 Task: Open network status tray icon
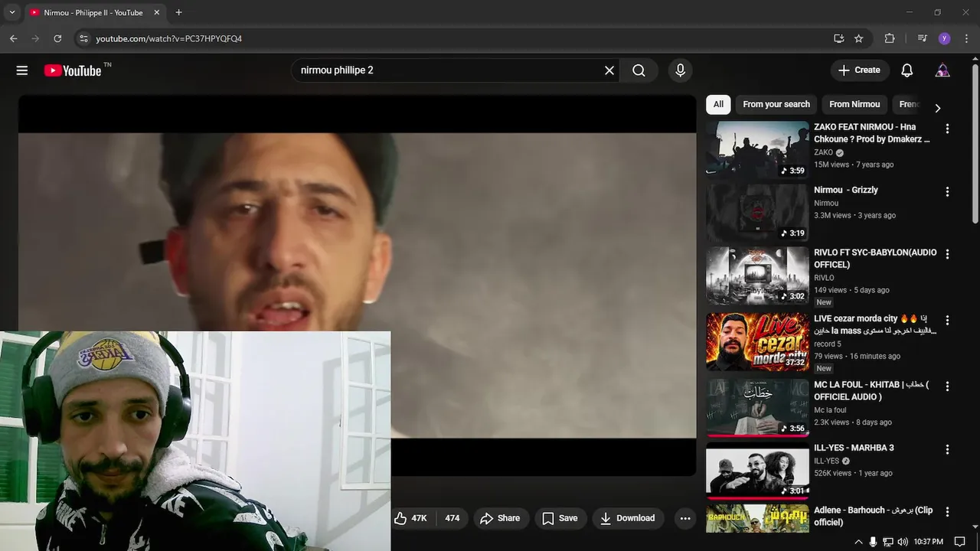[887, 542]
